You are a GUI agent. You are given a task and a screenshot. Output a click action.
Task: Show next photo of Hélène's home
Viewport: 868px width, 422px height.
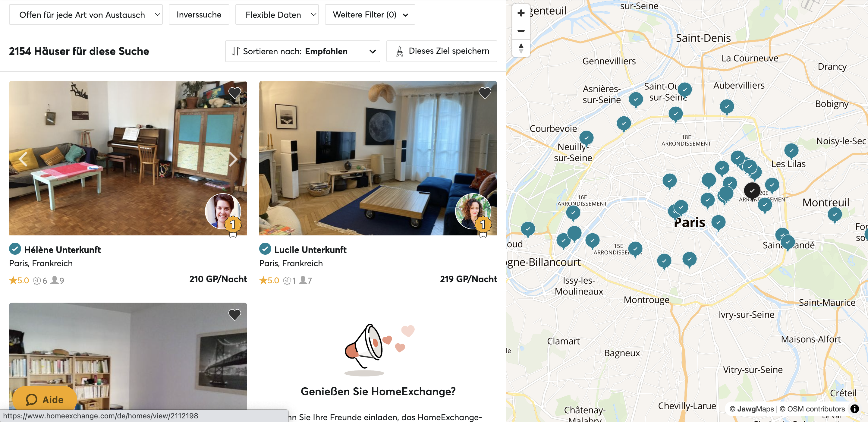point(233,159)
